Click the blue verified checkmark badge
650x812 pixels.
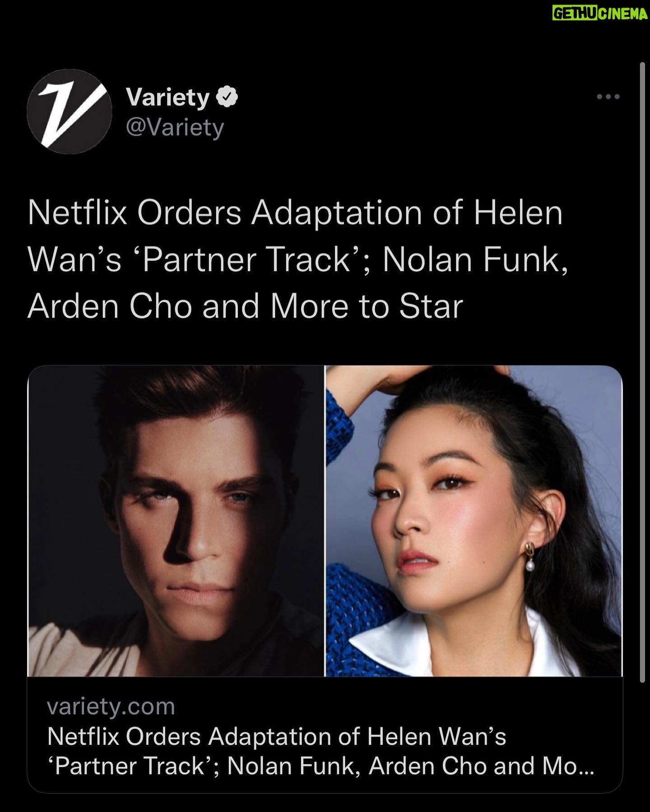pos(227,96)
